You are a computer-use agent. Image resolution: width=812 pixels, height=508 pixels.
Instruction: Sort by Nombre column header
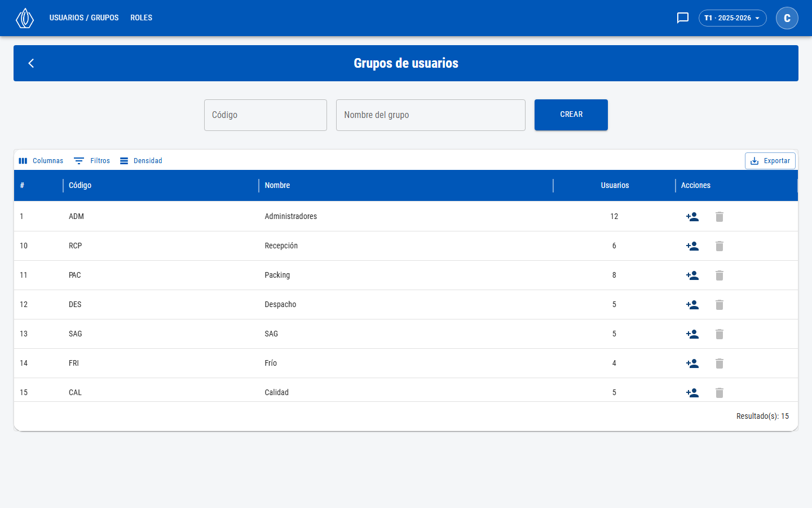click(406, 185)
